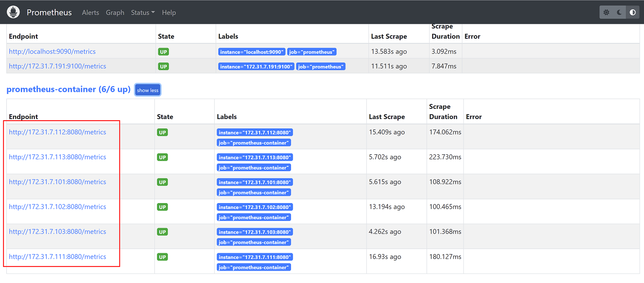Viewport: 644px width, 283px height.
Task: Click the instance="localhost:9090" label badge
Action: point(252,52)
